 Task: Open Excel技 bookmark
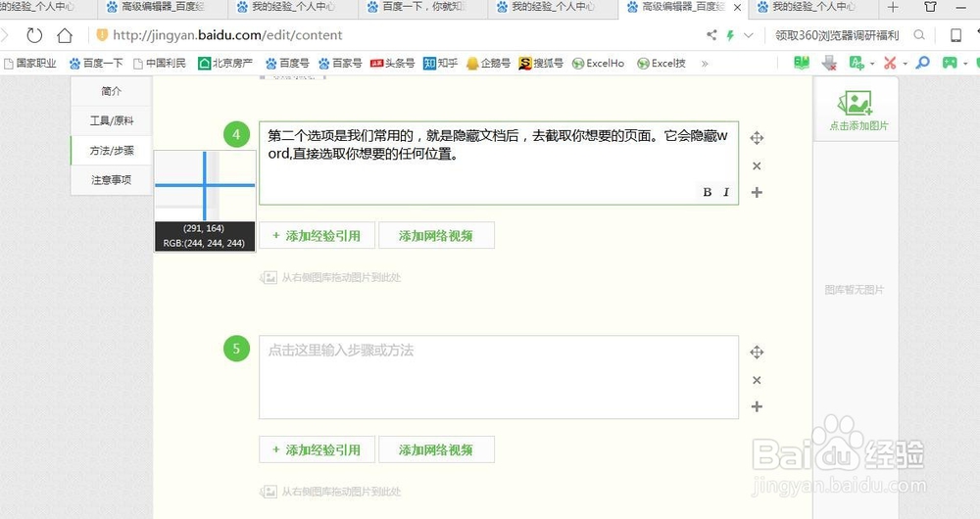tap(661, 63)
